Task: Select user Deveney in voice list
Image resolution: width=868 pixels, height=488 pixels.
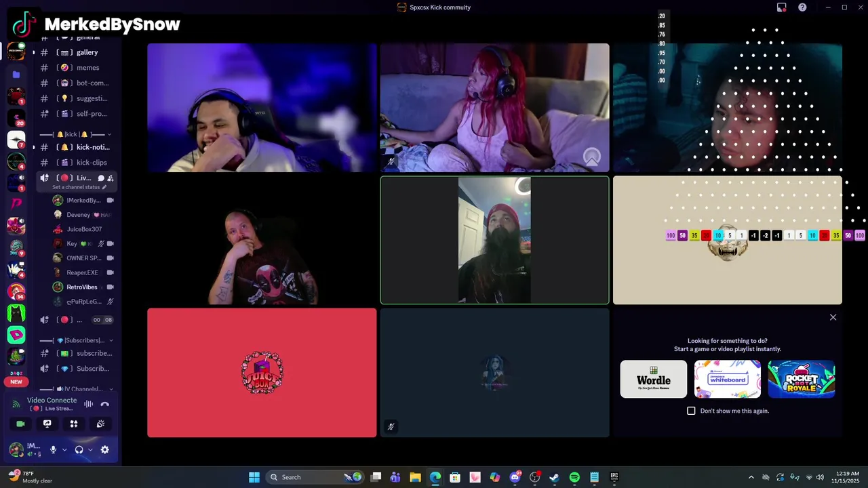Action: pos(82,215)
